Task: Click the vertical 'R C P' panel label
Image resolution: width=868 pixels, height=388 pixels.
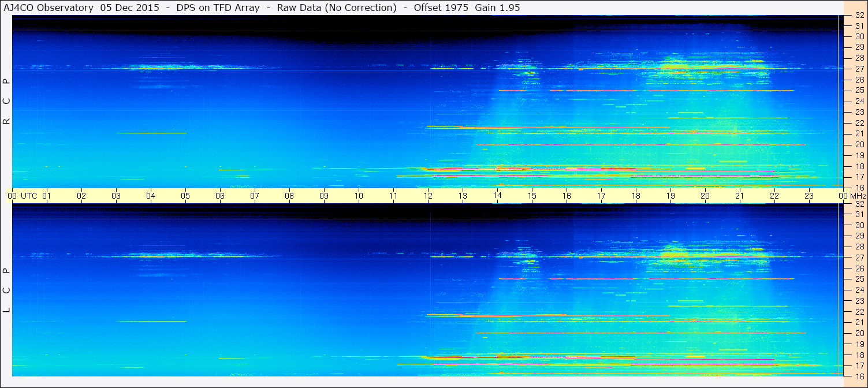Action: coord(6,102)
